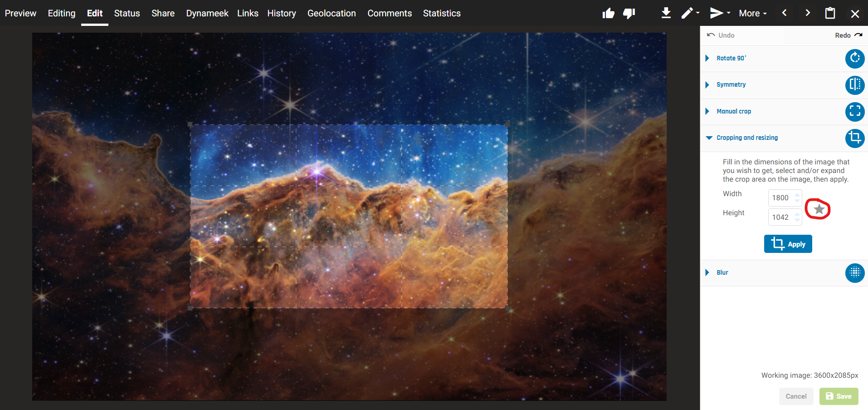
Task: Expand the Rotate 90° section
Action: [x=731, y=59]
